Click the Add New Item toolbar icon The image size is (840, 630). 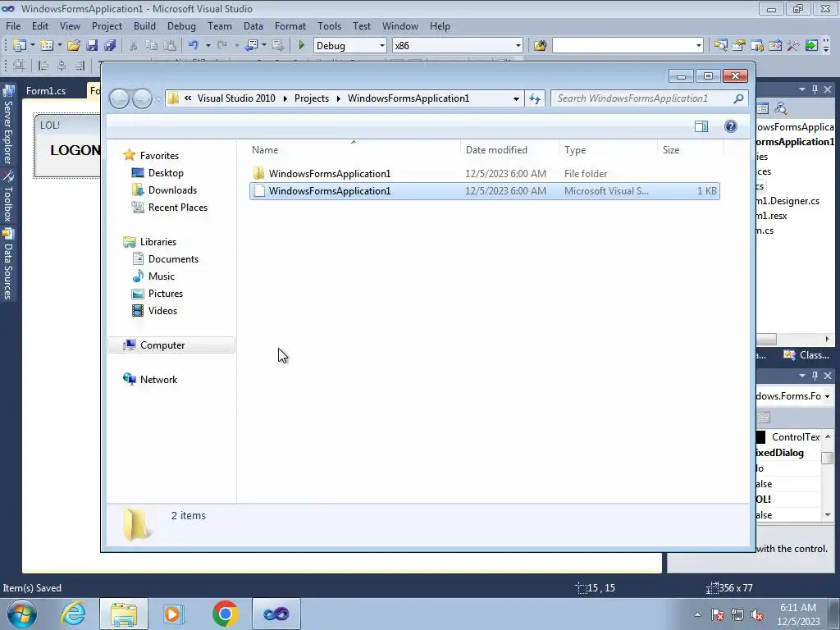pyautogui.click(x=47, y=46)
